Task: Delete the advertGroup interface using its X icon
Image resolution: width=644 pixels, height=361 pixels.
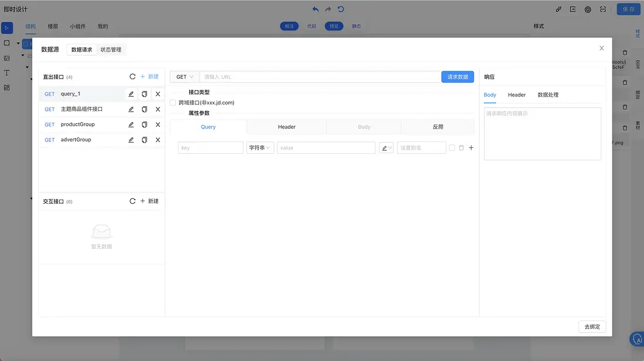Action: [x=158, y=140]
